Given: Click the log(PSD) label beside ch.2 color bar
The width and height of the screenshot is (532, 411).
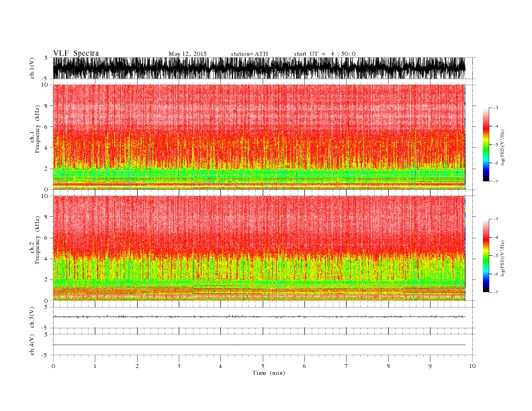Looking at the screenshot, I should [503, 258].
